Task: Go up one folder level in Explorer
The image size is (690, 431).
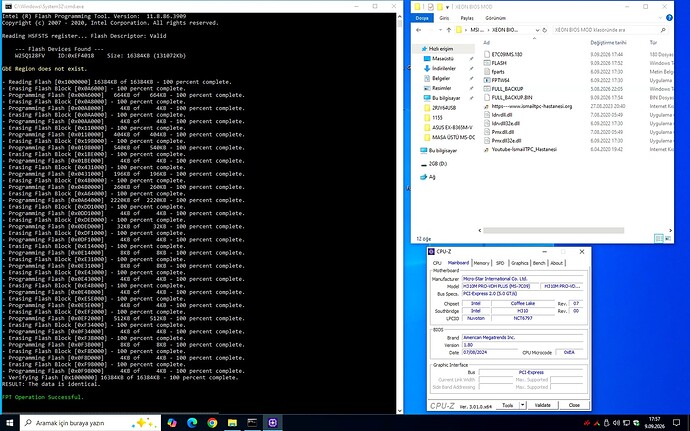Action: coord(448,30)
